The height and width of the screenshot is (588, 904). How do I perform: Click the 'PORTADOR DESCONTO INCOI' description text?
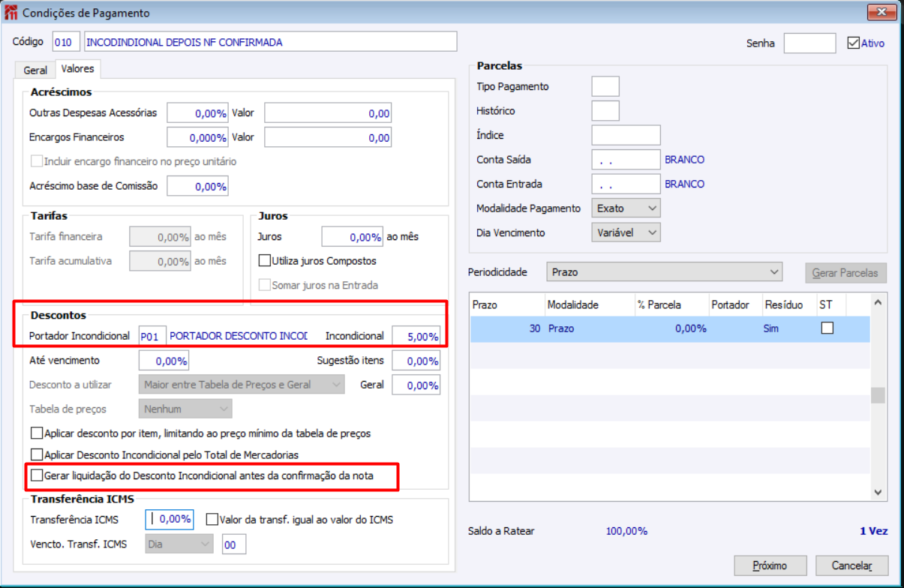tap(239, 336)
